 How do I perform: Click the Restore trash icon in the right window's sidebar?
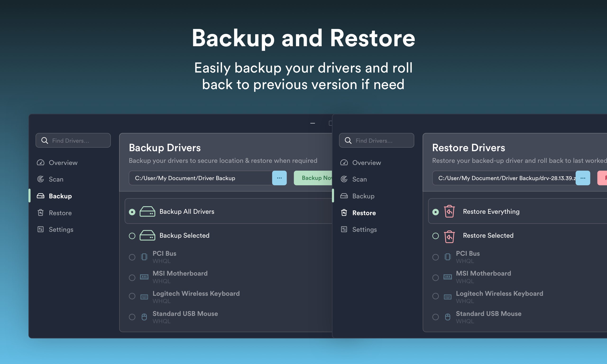[x=344, y=213]
